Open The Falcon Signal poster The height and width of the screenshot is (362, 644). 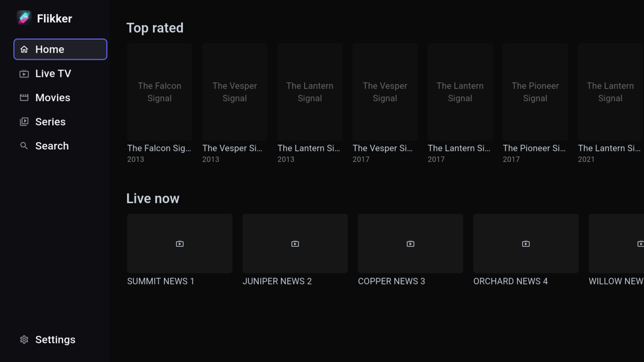[159, 92]
